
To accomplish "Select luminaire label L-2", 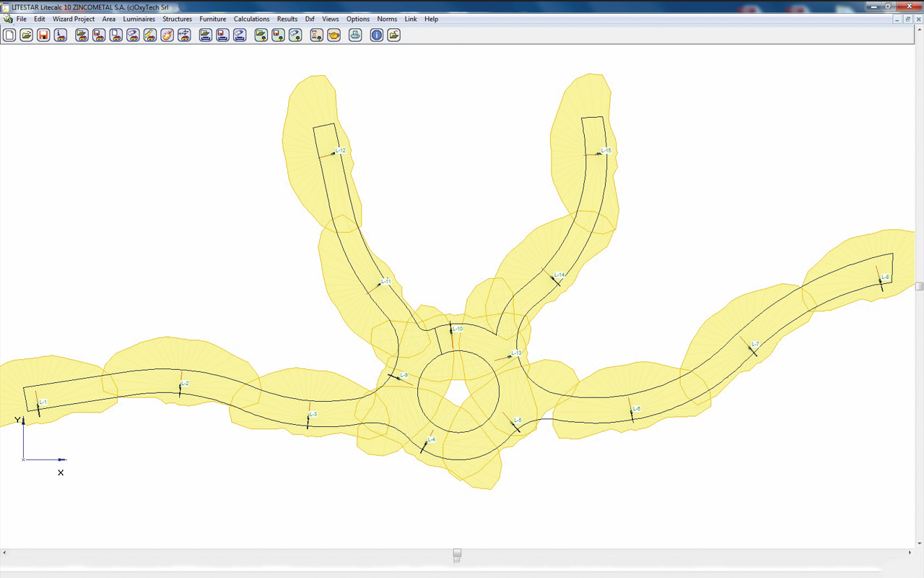I will [x=186, y=384].
